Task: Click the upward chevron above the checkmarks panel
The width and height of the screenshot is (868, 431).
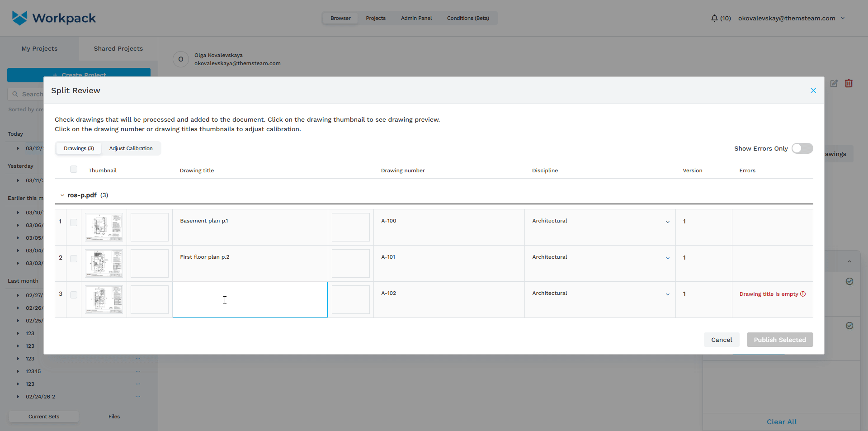Action: click(x=849, y=261)
